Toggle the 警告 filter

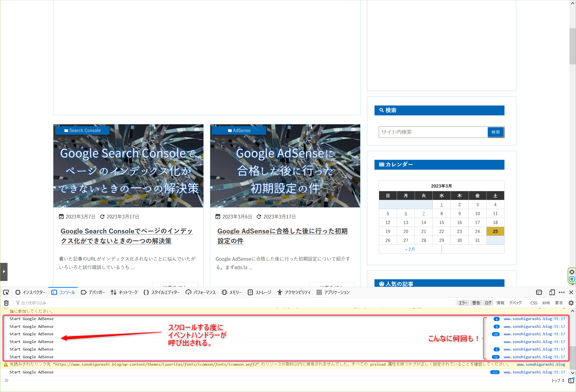click(476, 303)
